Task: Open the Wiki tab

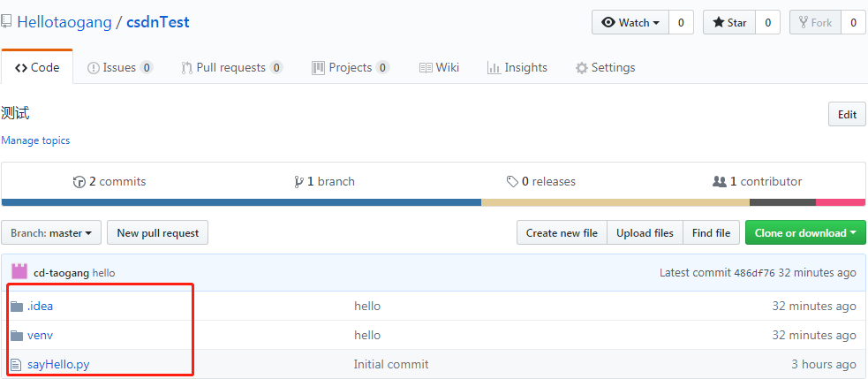Action: (x=439, y=68)
